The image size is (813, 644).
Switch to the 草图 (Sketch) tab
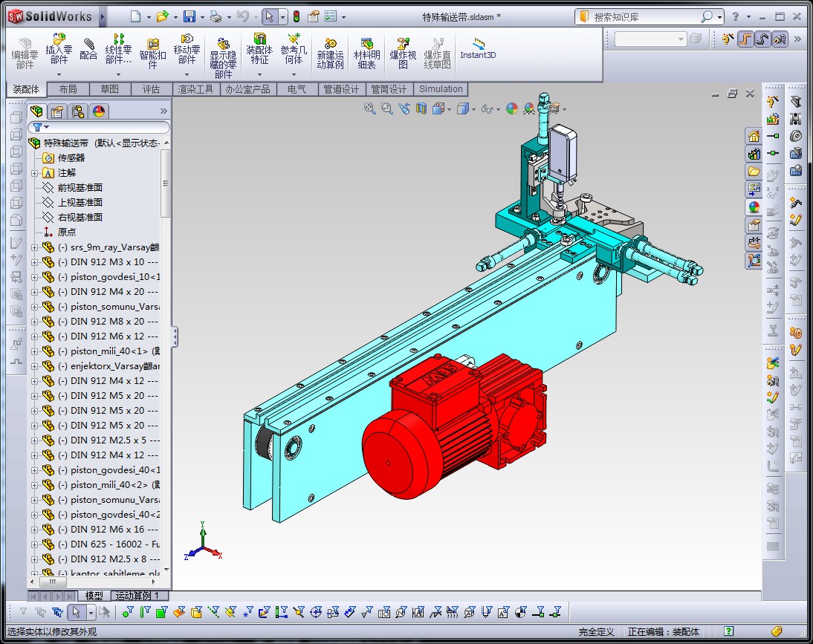point(109,89)
